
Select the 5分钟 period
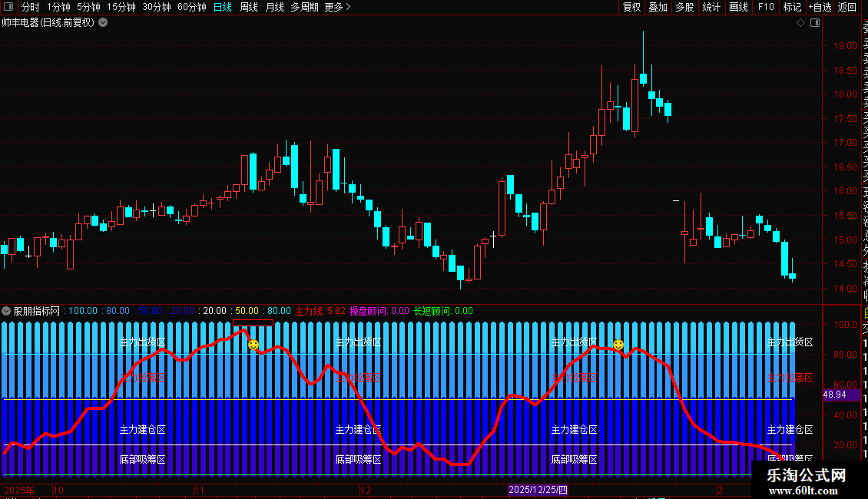point(88,7)
